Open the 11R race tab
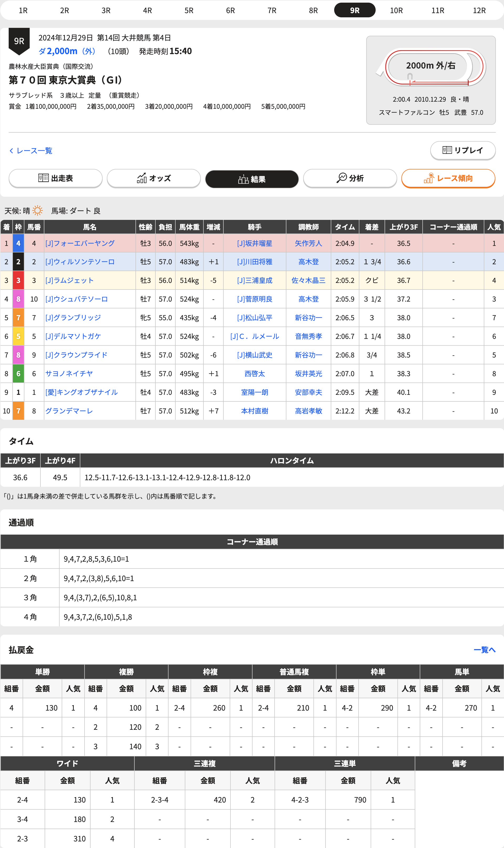 [438, 11]
